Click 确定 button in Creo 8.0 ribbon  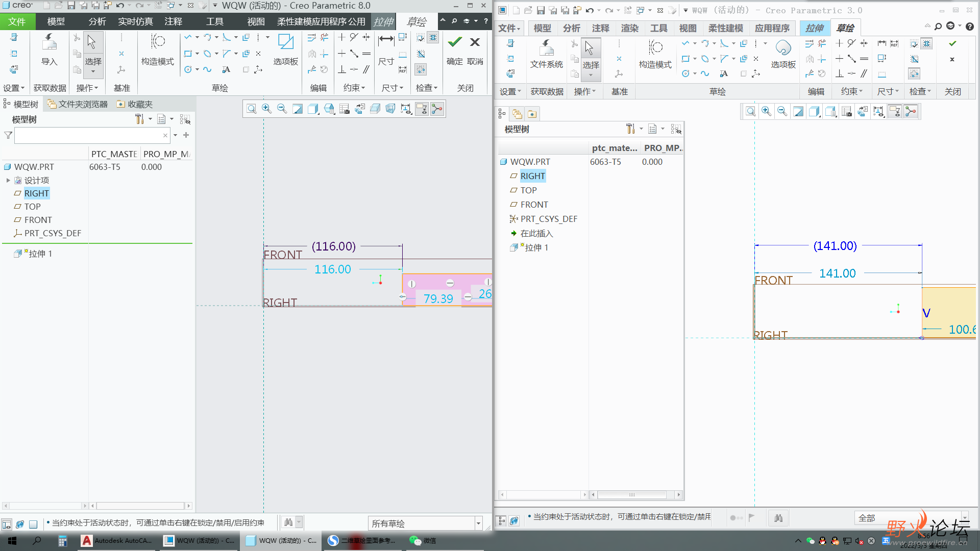pos(455,49)
